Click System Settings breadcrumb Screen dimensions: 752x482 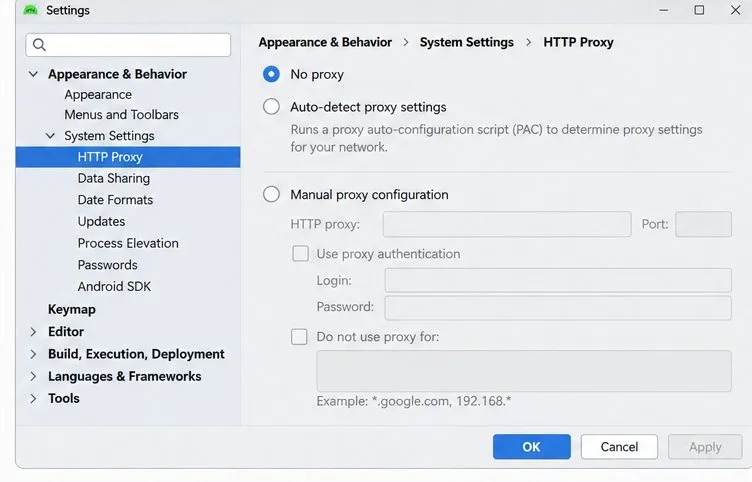[467, 42]
